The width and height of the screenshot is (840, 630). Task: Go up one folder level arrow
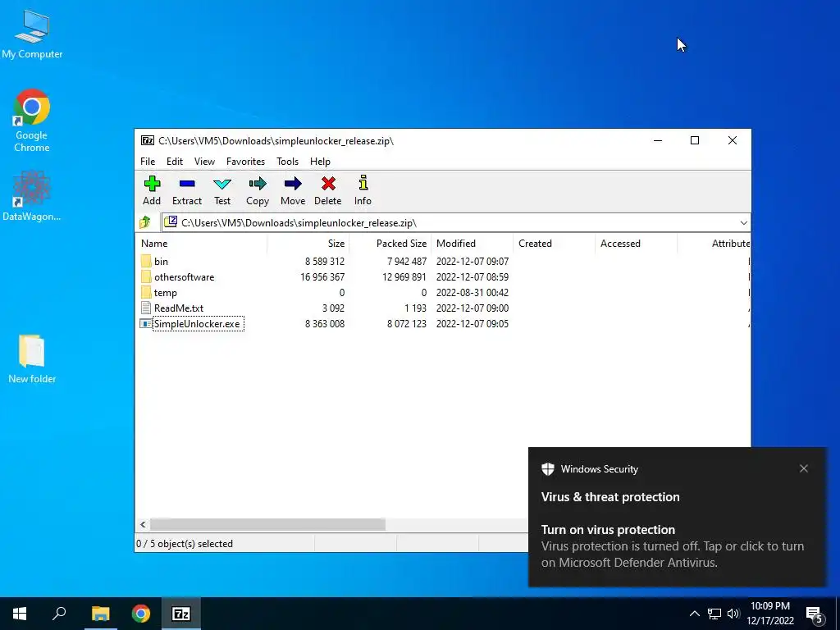pyautogui.click(x=144, y=222)
